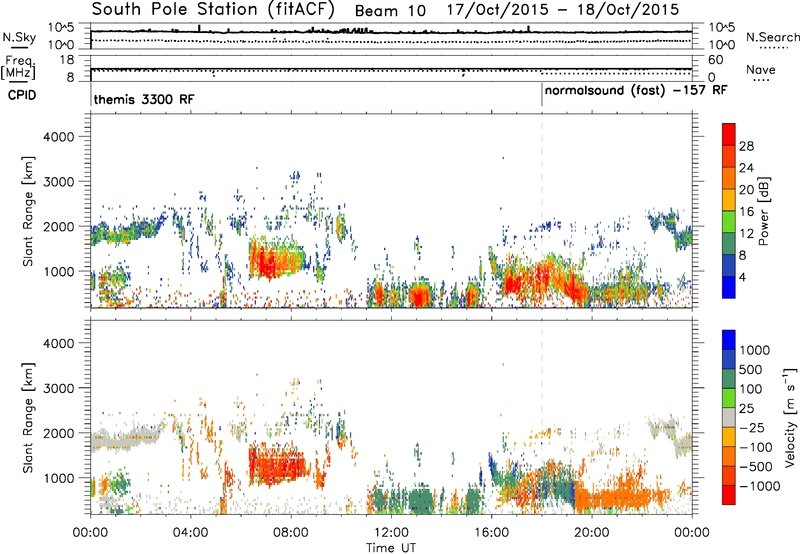Select the 'Beam 10' label in the title

390,11
